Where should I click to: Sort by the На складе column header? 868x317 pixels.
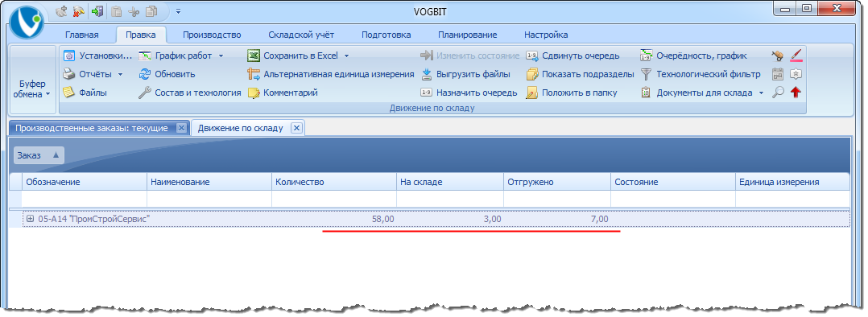point(450,182)
